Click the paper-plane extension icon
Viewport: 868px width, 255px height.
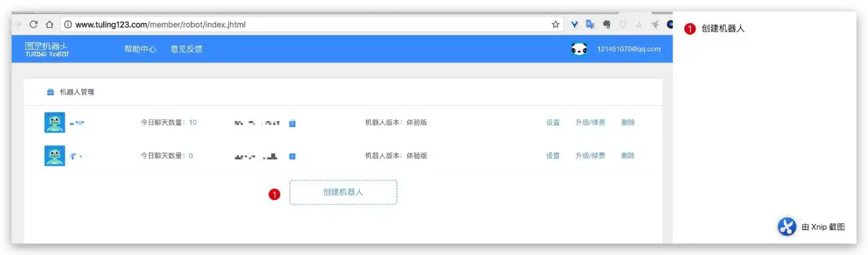(655, 25)
